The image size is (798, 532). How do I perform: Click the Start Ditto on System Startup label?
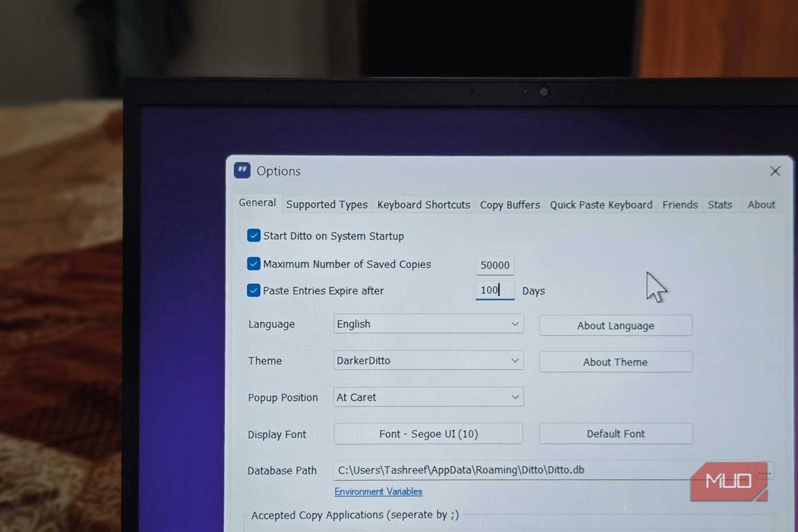[333, 236]
